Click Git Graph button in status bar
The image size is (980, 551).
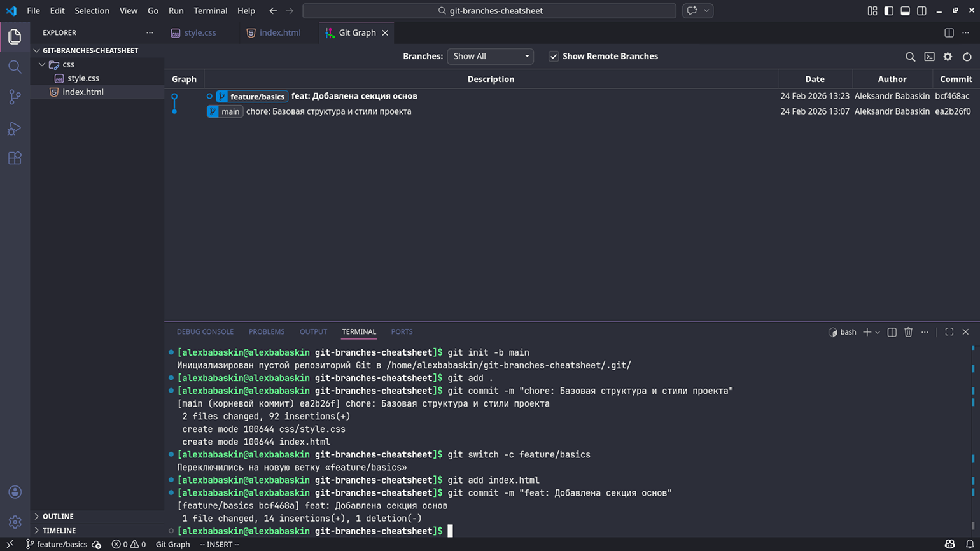point(172,544)
